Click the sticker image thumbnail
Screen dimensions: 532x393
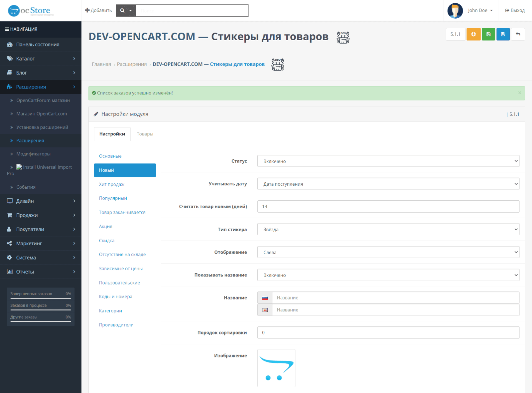[276, 368]
